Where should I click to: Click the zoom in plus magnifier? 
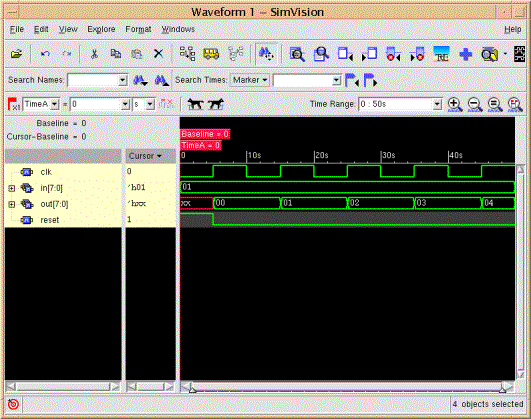click(455, 104)
